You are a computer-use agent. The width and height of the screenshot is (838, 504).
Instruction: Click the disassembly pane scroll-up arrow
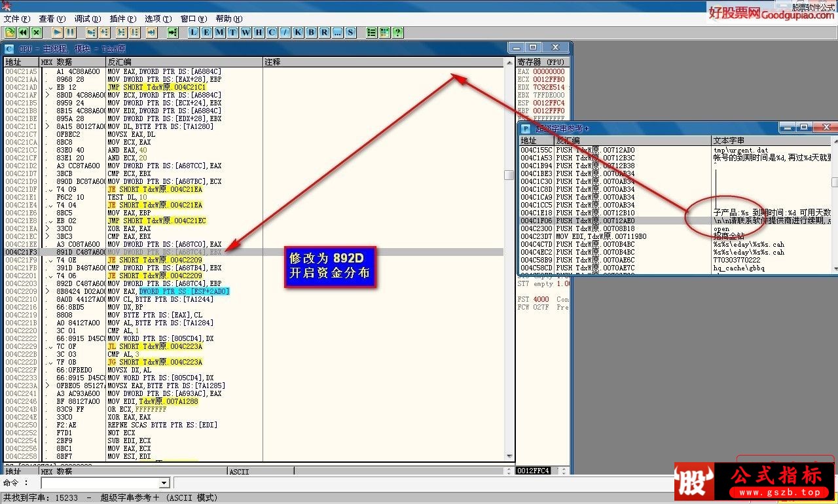[509, 62]
